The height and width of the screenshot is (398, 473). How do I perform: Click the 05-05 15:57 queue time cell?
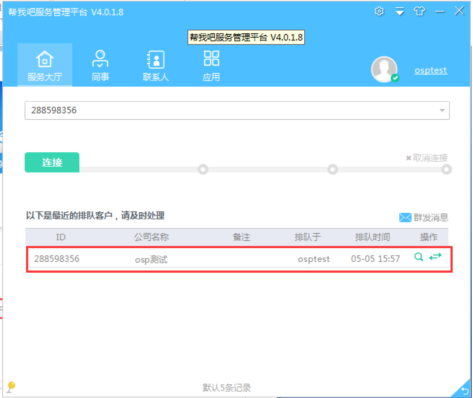click(375, 259)
